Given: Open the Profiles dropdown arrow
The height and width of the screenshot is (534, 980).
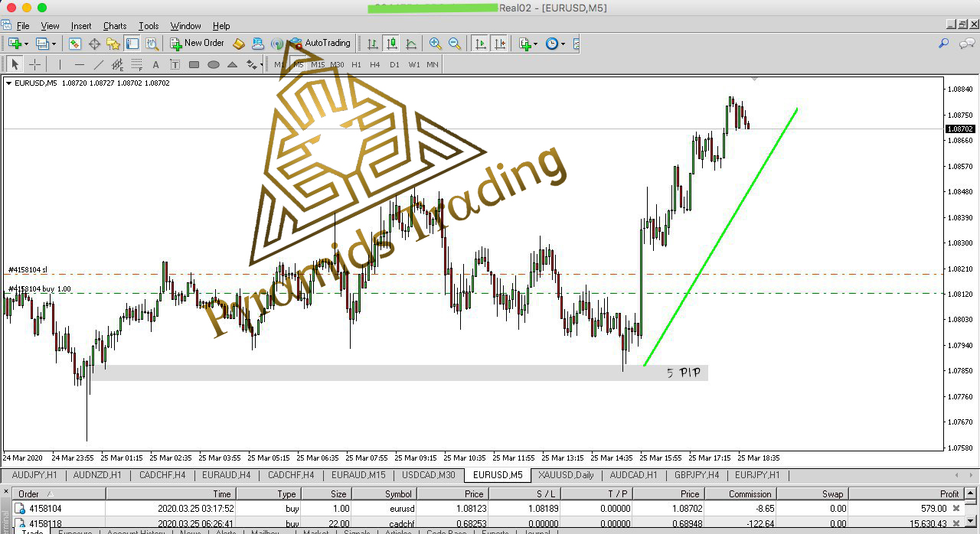Looking at the screenshot, I should (54, 44).
